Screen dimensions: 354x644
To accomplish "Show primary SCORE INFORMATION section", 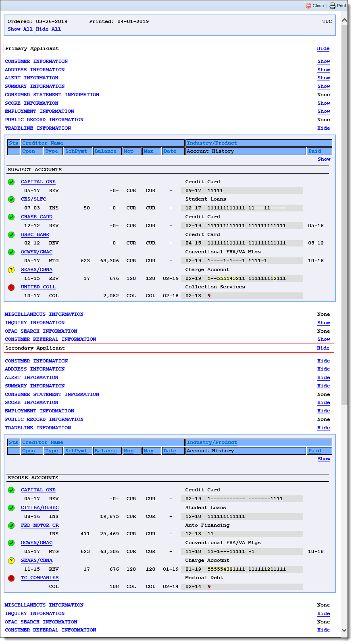I will point(324,103).
